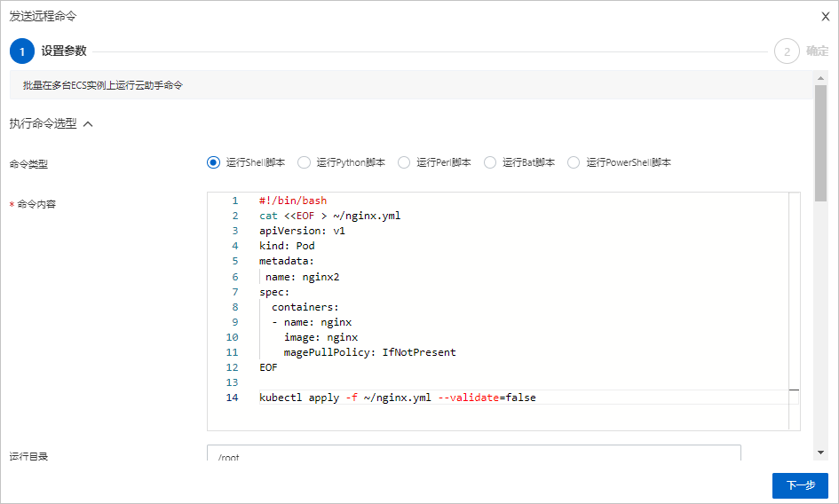The width and height of the screenshot is (839, 504).
Task: Click line number 6 in editor gutter
Action: pyautogui.click(x=233, y=277)
